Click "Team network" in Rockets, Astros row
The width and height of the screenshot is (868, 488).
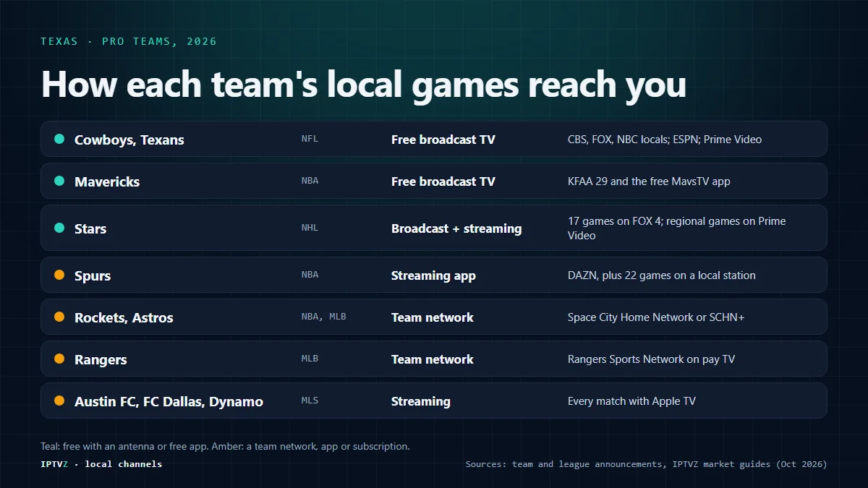click(x=433, y=317)
